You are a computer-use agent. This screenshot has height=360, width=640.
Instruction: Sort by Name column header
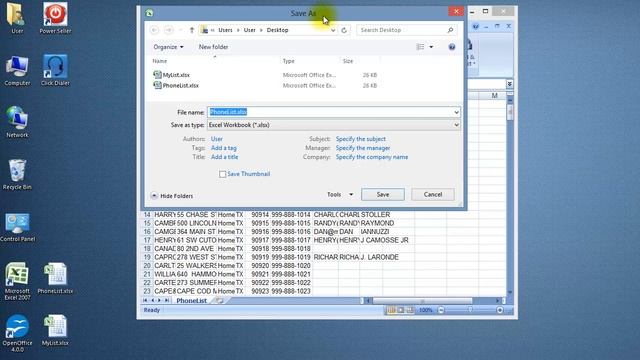pyautogui.click(x=160, y=61)
